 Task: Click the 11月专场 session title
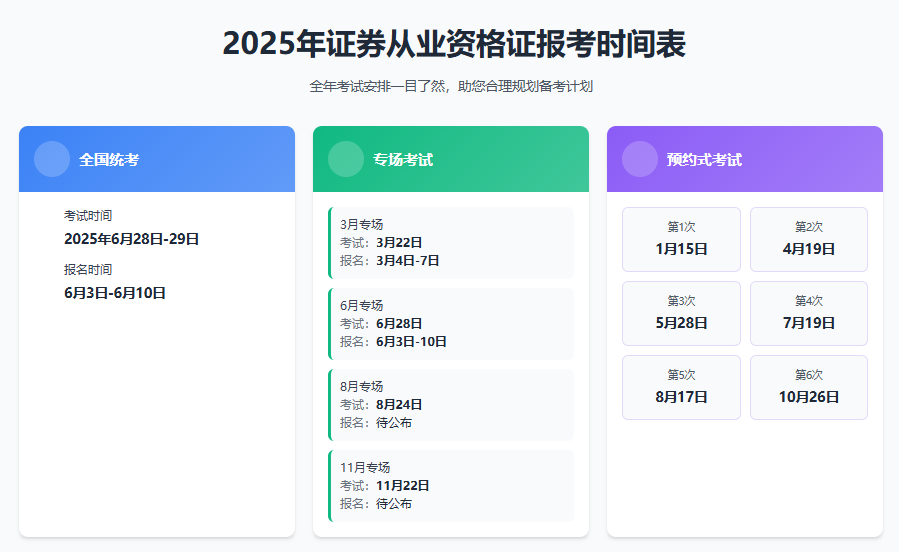coord(365,468)
